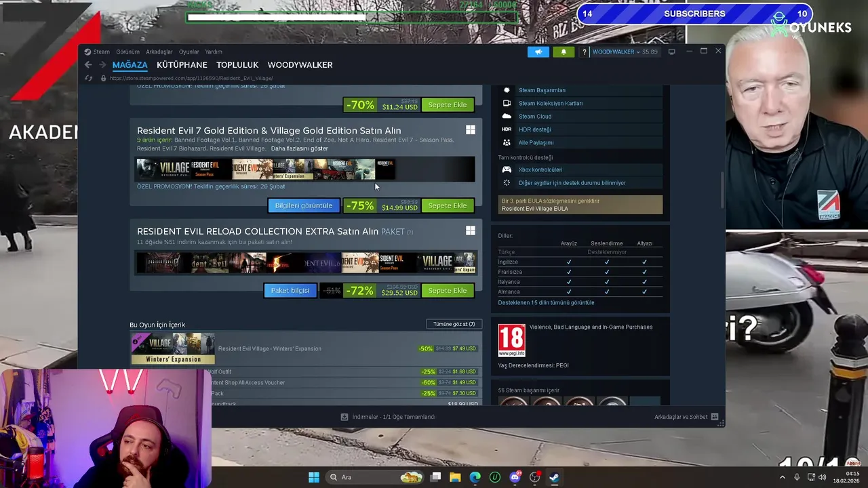The height and width of the screenshot is (488, 868).
Task: Click the question mark help icon
Action: coord(584,52)
